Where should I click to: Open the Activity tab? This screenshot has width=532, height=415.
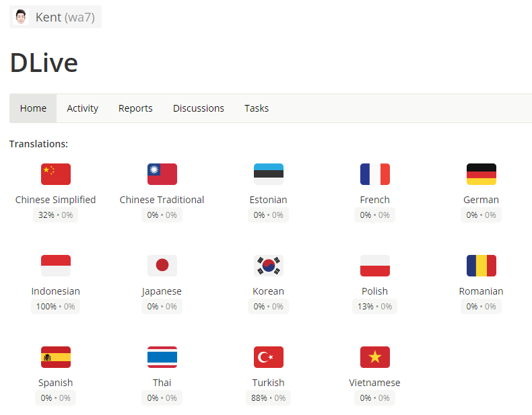(82, 108)
